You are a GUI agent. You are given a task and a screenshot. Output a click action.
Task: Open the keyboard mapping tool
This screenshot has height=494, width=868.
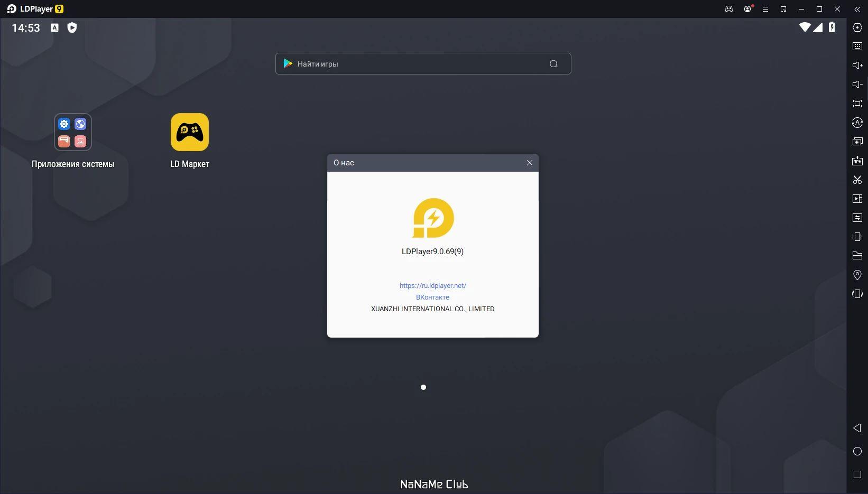(x=857, y=46)
